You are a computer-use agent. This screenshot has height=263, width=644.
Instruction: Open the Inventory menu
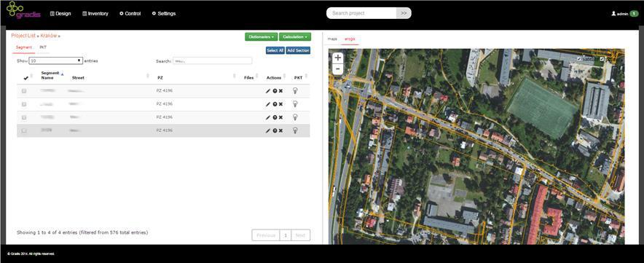pos(95,14)
